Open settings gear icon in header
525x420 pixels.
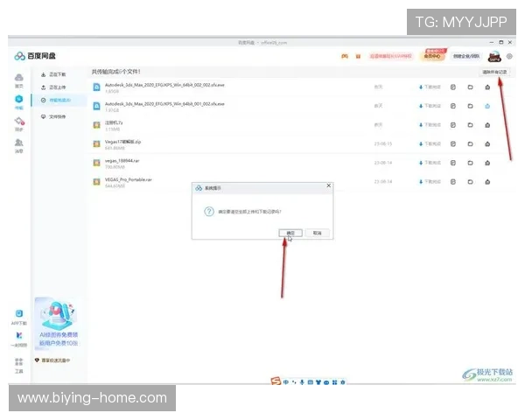[509, 56]
